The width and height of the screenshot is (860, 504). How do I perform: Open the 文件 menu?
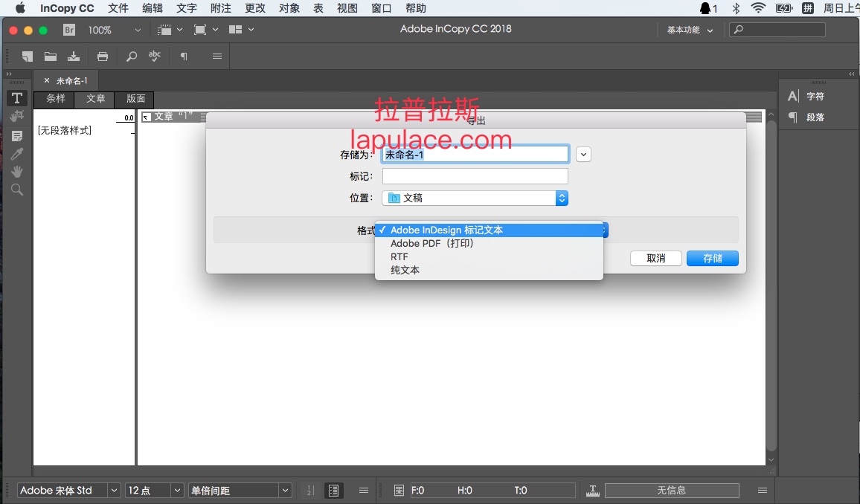[x=118, y=8]
